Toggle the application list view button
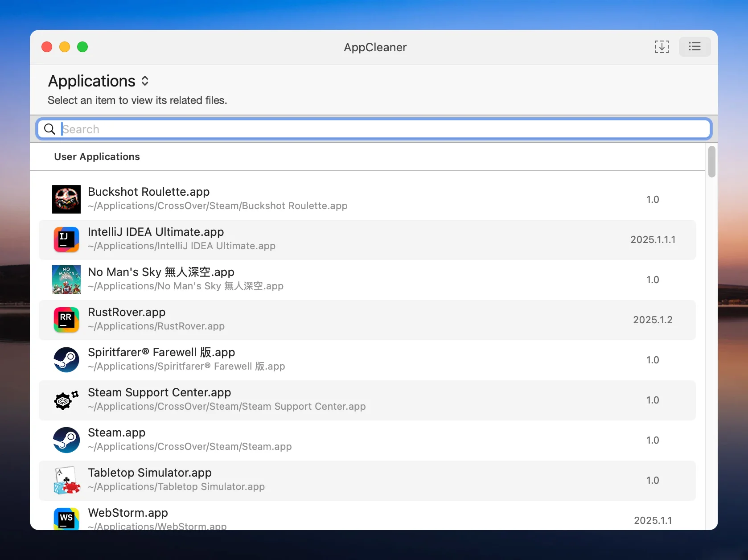This screenshot has height=560, width=748. [695, 47]
